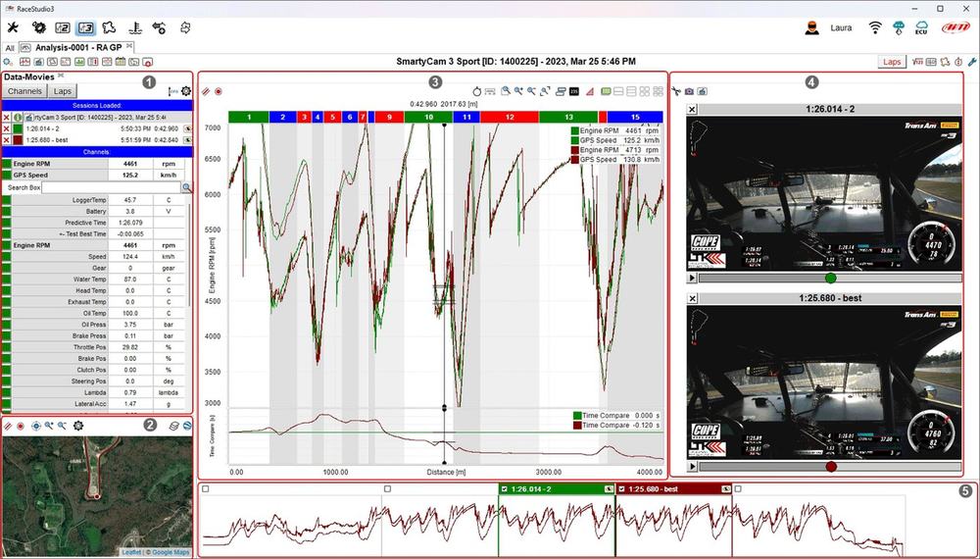Play the 1:25.680 - best video
This screenshot has width=980, height=559.
[x=692, y=467]
